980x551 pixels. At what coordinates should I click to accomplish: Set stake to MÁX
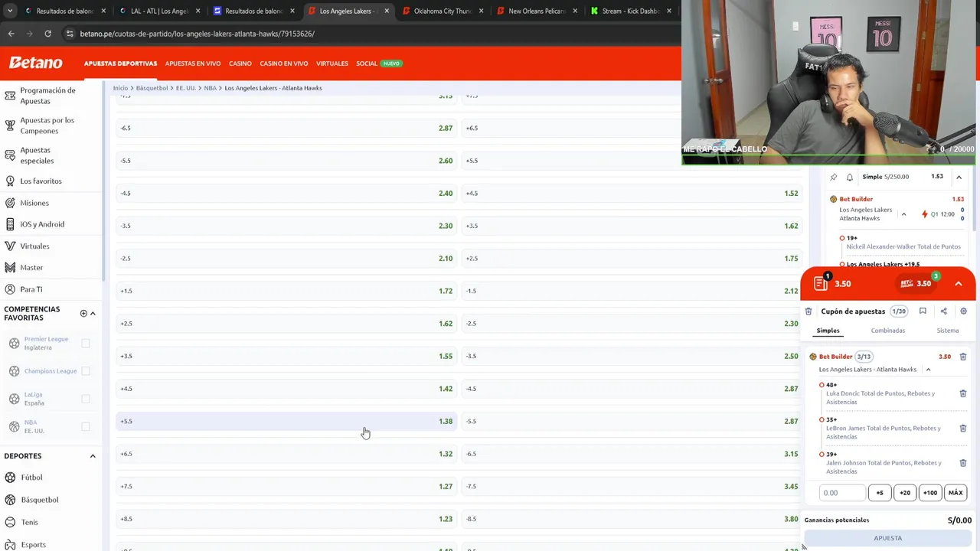955,493
